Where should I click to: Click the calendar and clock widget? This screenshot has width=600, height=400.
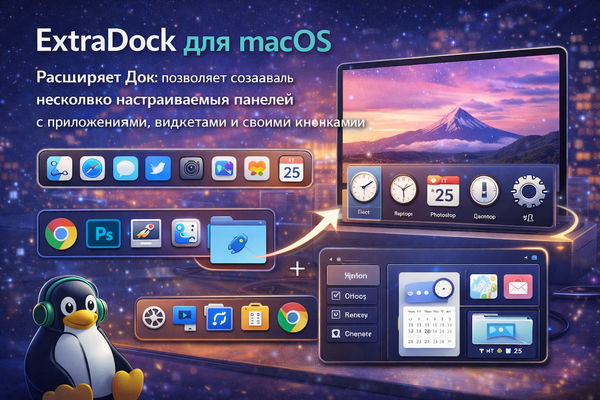coord(429,314)
